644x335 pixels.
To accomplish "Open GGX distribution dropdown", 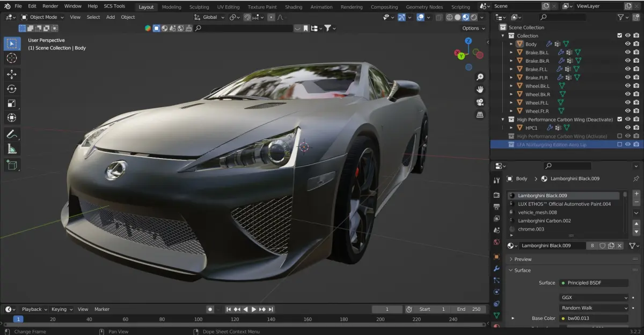I will click(594, 297).
